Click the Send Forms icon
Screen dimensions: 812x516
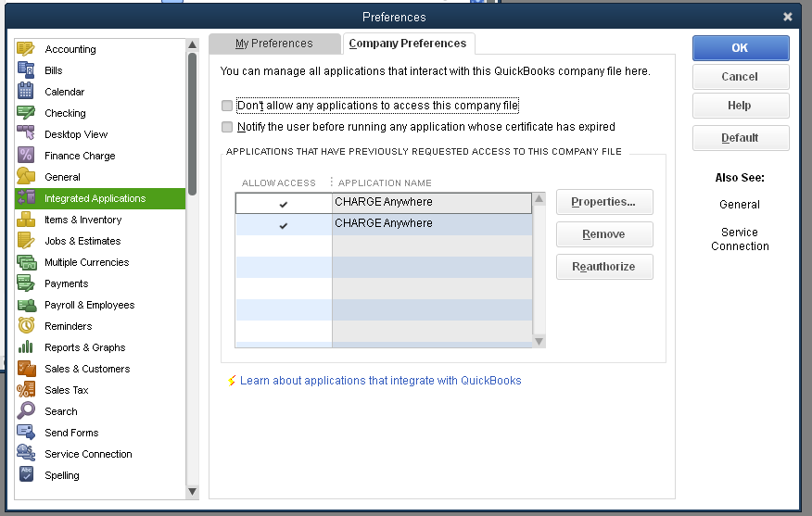(x=26, y=433)
